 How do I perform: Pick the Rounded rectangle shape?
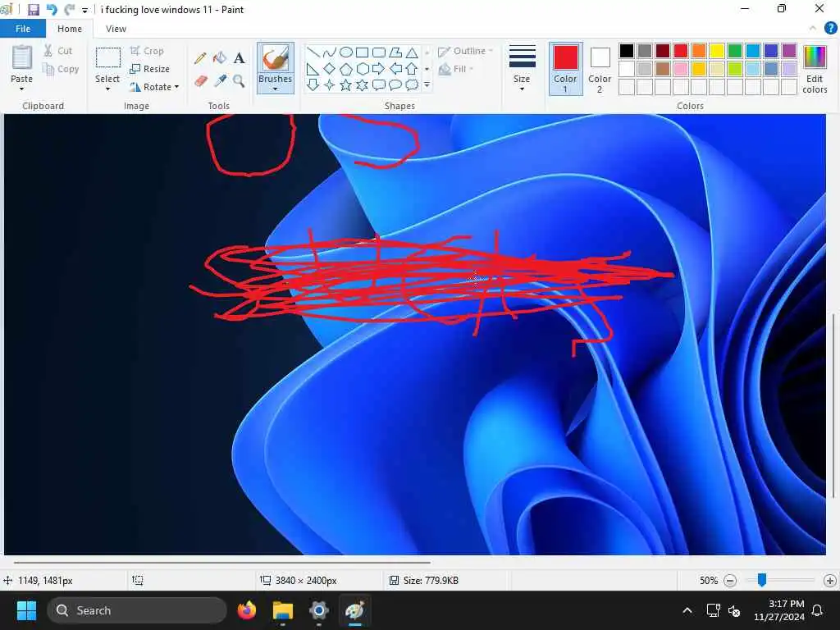pyautogui.click(x=379, y=52)
